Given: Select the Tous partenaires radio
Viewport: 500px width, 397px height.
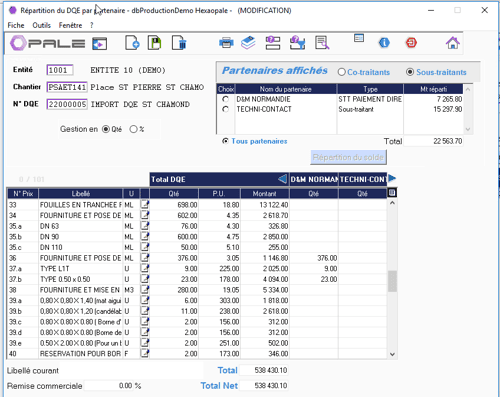Looking at the screenshot, I should tap(225, 141).
